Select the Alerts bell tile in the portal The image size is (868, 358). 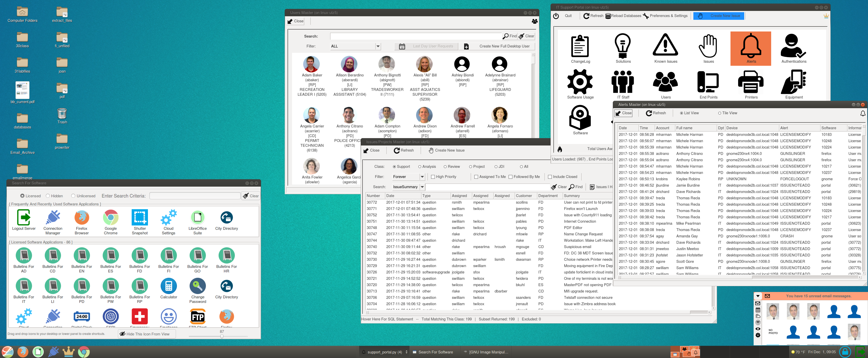(x=751, y=48)
